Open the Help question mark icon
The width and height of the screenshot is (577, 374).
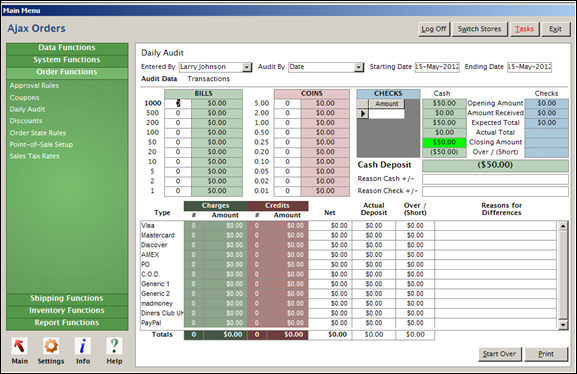coord(114,346)
